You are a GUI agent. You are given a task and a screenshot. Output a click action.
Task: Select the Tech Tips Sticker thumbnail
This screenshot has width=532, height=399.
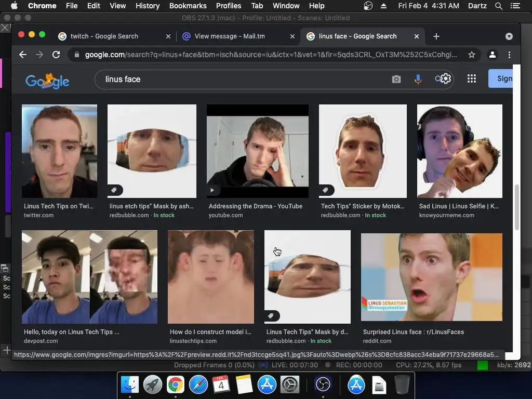tap(363, 151)
